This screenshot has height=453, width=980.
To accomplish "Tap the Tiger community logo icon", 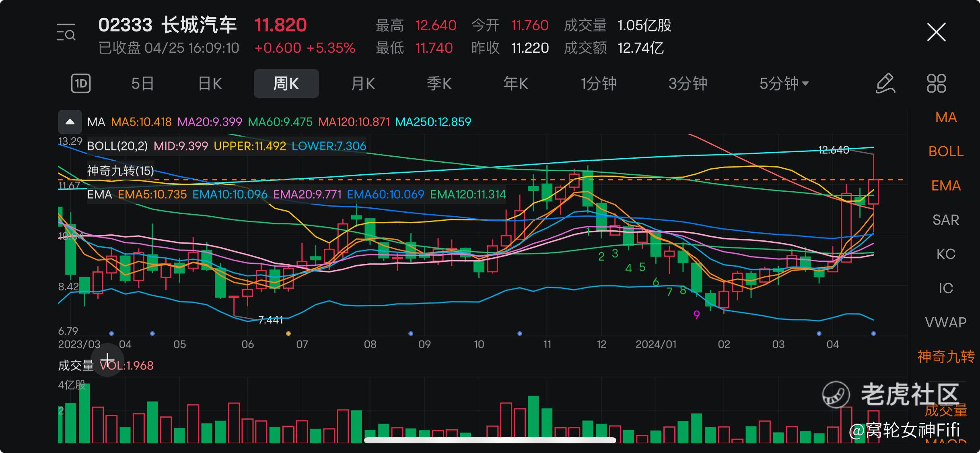I will click(836, 395).
